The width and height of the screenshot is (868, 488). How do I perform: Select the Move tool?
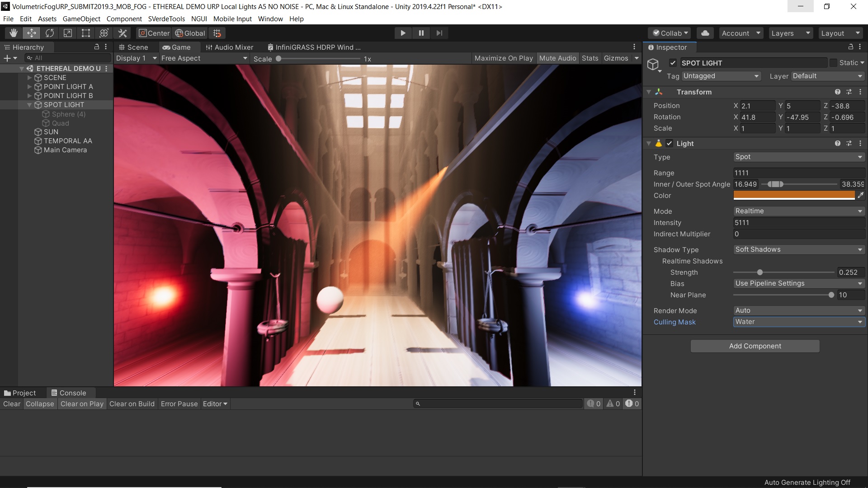tap(31, 33)
